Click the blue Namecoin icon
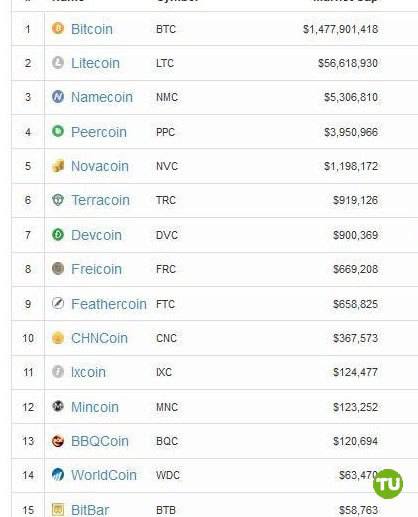 point(58,97)
